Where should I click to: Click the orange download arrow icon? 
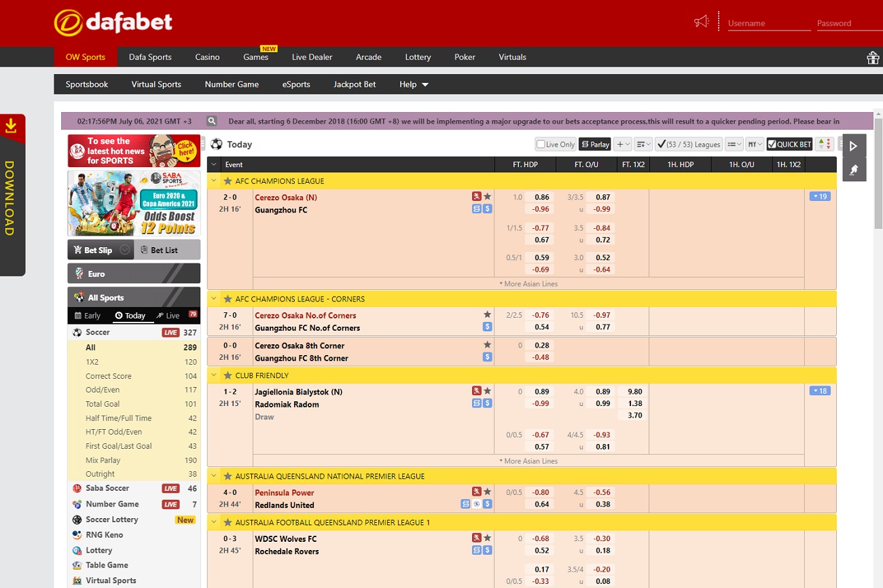[x=11, y=126]
